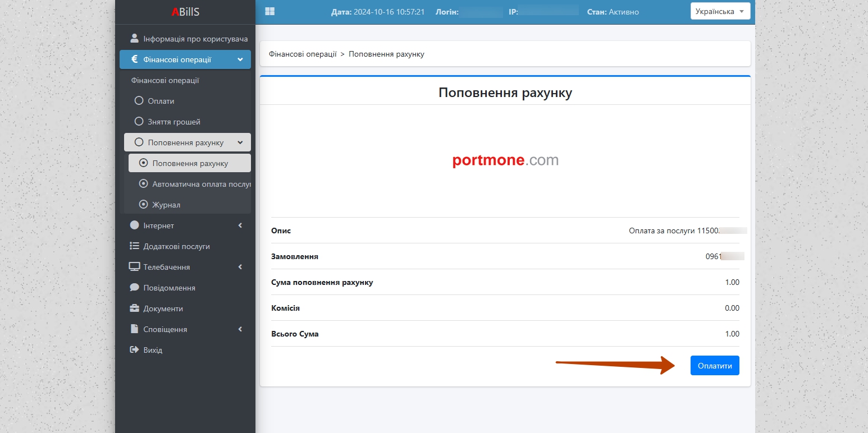Expand the Телебачення menu arrow
Image resolution: width=868 pixels, height=433 pixels.
pos(240,267)
